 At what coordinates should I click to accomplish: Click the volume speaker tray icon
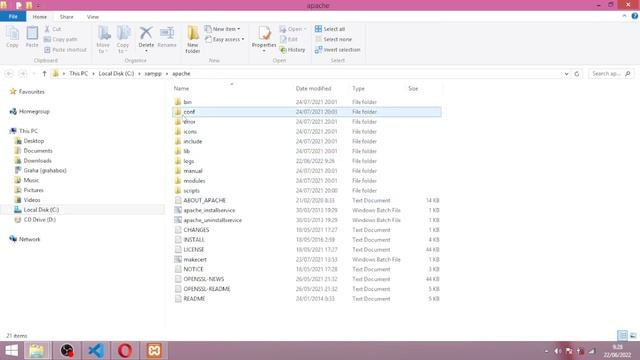point(557,351)
